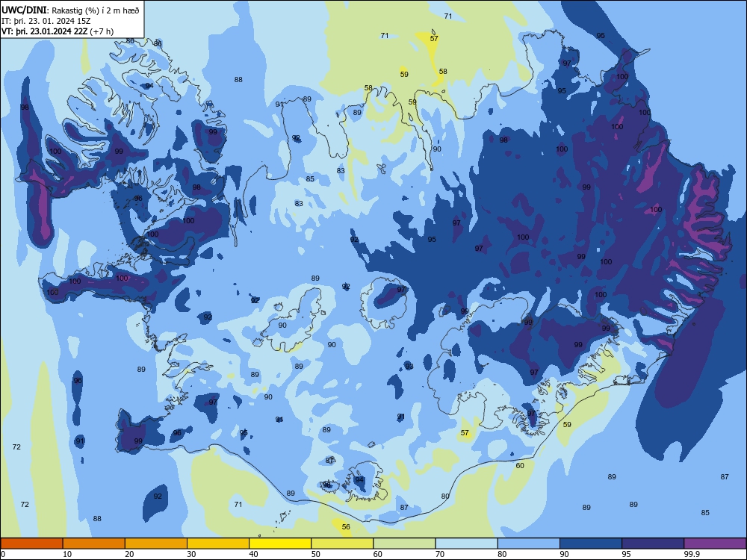747x560 pixels.
Task: Click the 80 value on the map's south coastline
Action: [445, 496]
